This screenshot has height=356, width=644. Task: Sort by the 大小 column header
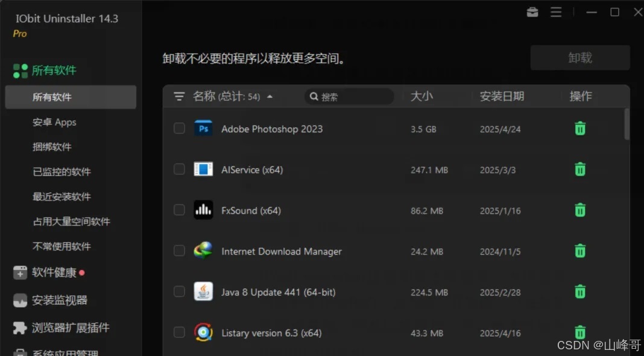coord(422,96)
